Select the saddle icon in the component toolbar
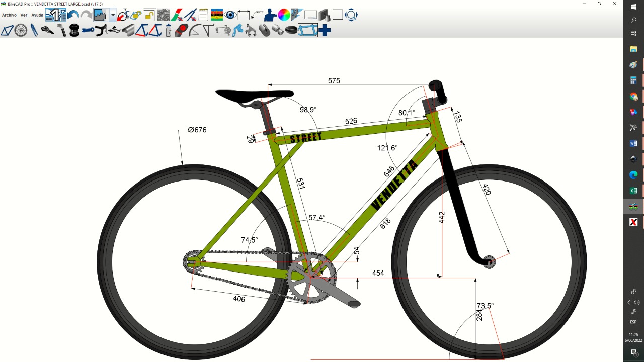This screenshot has width=644, height=362. [46, 30]
